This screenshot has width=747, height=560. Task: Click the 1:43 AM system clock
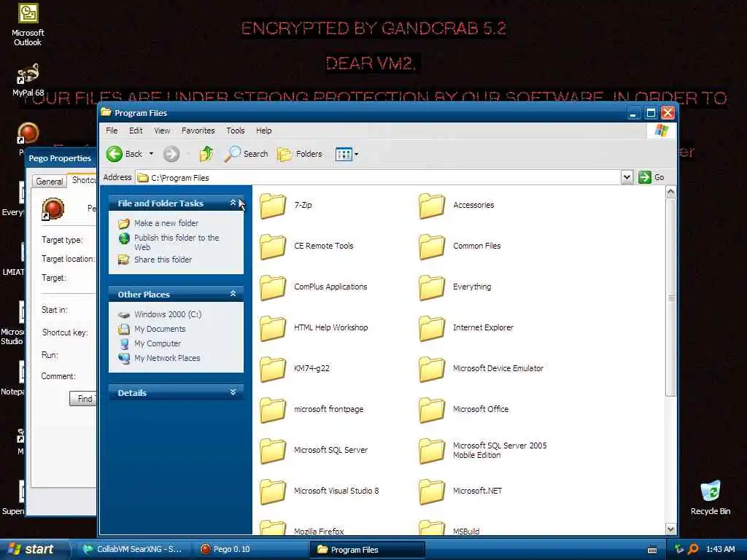click(720, 549)
